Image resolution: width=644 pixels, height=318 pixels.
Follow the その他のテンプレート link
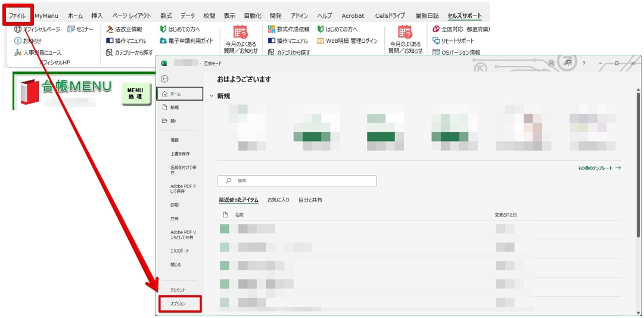tap(599, 169)
